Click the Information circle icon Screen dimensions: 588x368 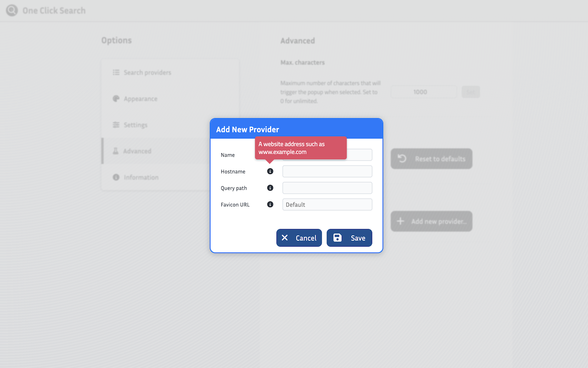[x=116, y=177]
